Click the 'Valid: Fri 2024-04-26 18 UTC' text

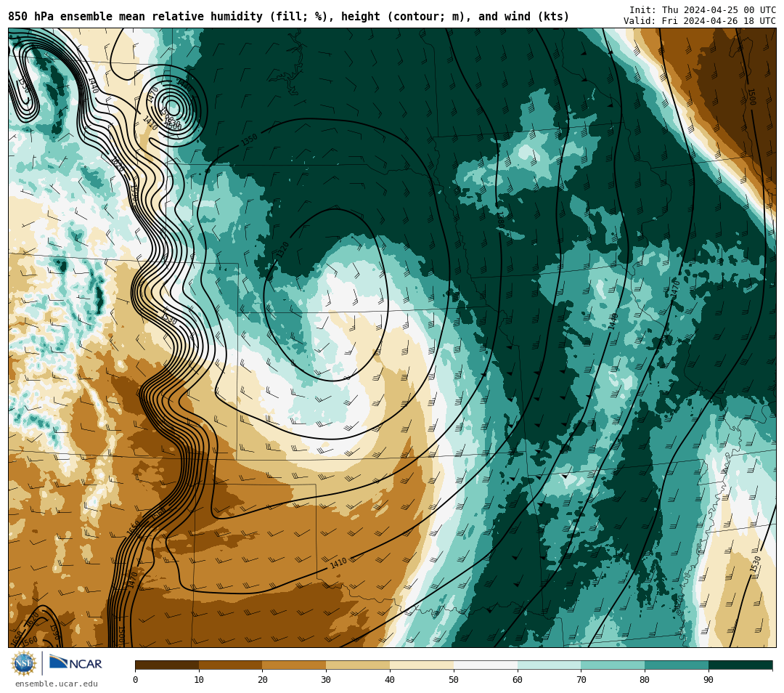[700, 20]
